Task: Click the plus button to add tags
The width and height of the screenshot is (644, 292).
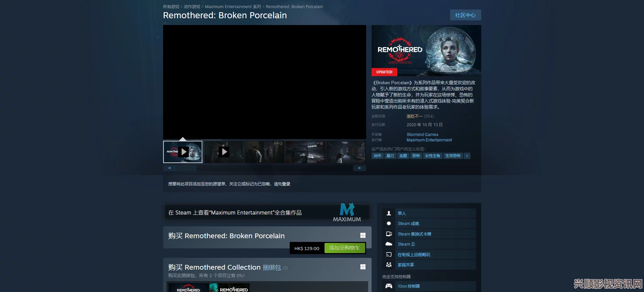Action: (467, 156)
